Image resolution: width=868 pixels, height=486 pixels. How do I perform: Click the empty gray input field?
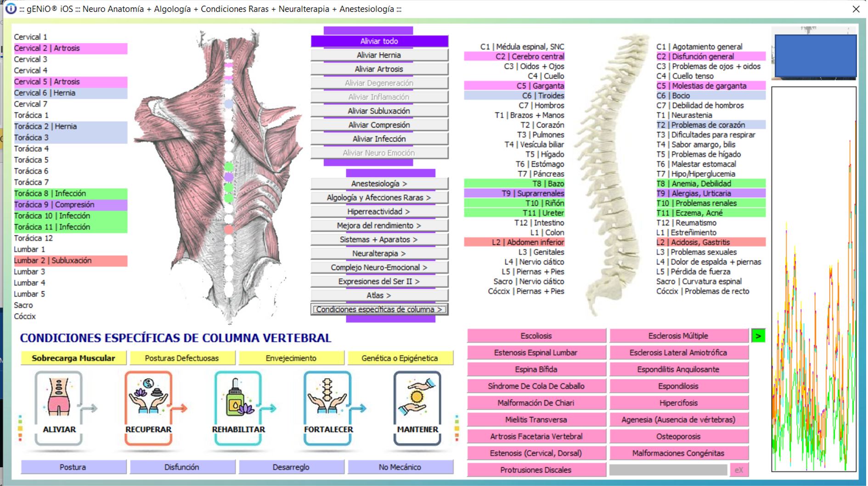(x=668, y=470)
